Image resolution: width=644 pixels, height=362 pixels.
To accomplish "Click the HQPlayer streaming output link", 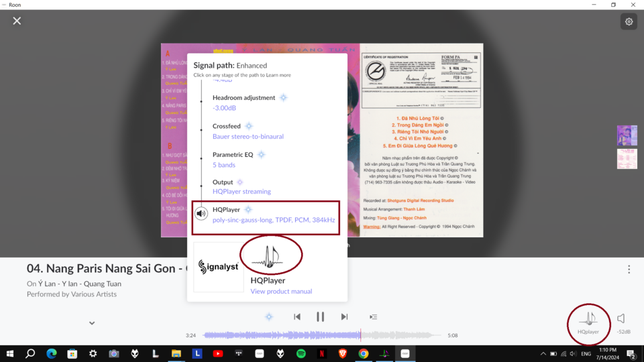I will pyautogui.click(x=241, y=192).
